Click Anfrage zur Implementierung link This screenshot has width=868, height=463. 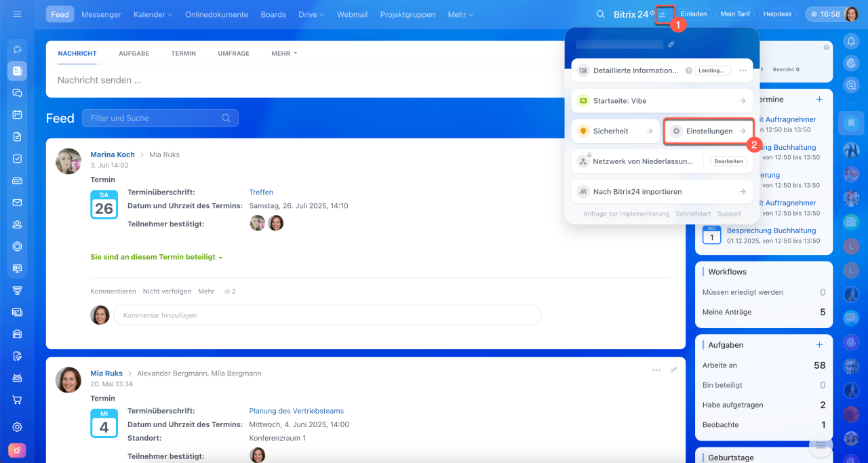click(626, 214)
